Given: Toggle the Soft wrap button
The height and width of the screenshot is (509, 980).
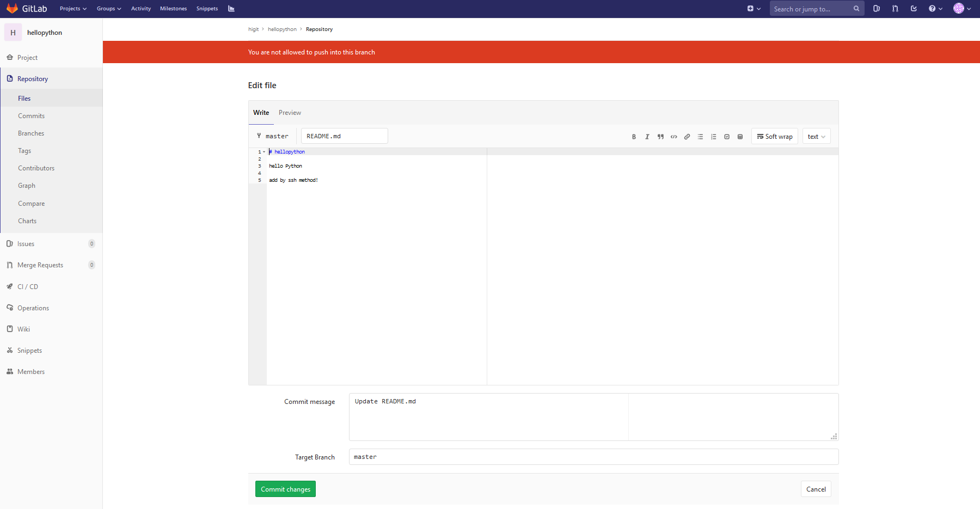Looking at the screenshot, I should (x=775, y=137).
